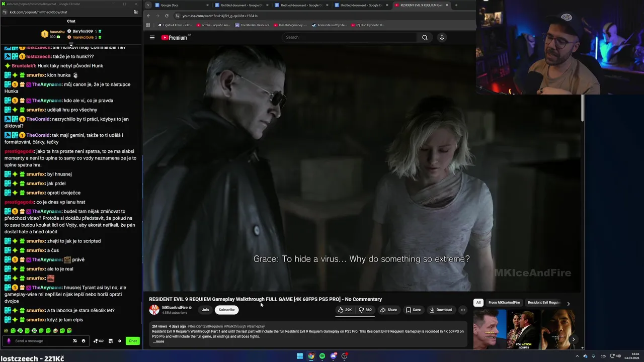Click the youtube.com address bar URL

coord(220,16)
